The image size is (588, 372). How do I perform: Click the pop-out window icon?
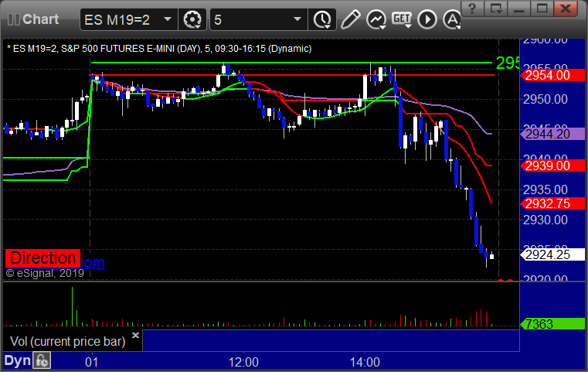(x=495, y=9)
